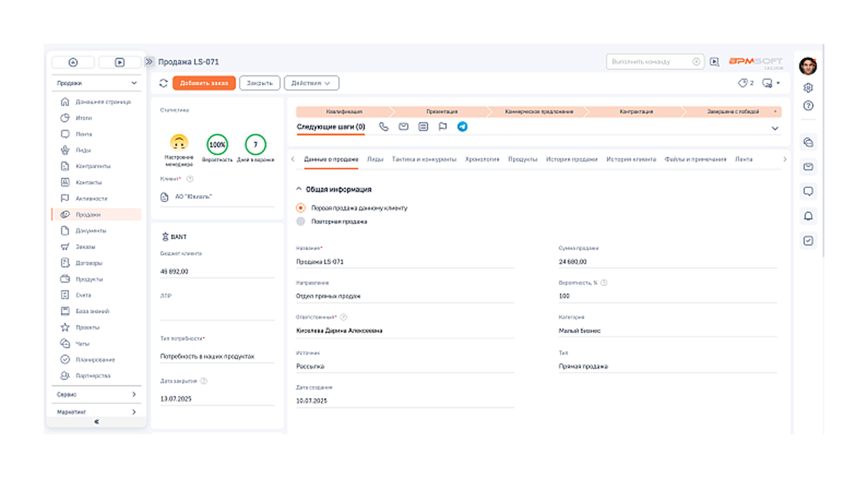Open the chat bubble icon on right panel
Screen dimensions: 868x478
(808, 192)
